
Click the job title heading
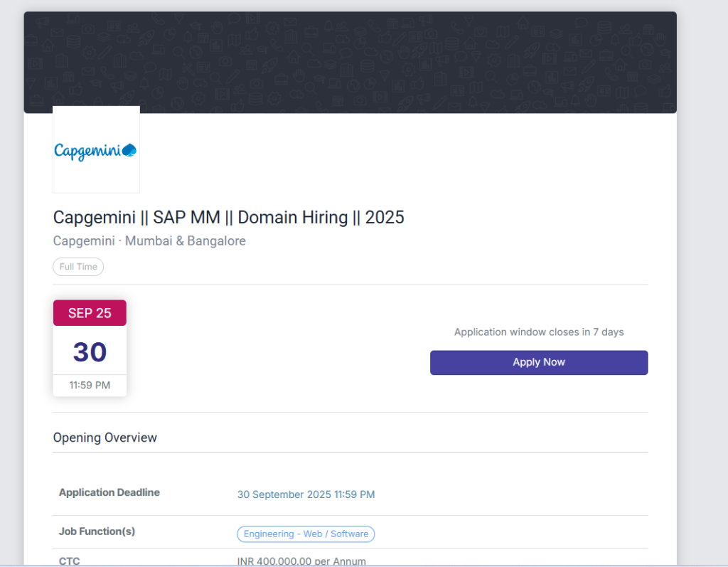[228, 217]
